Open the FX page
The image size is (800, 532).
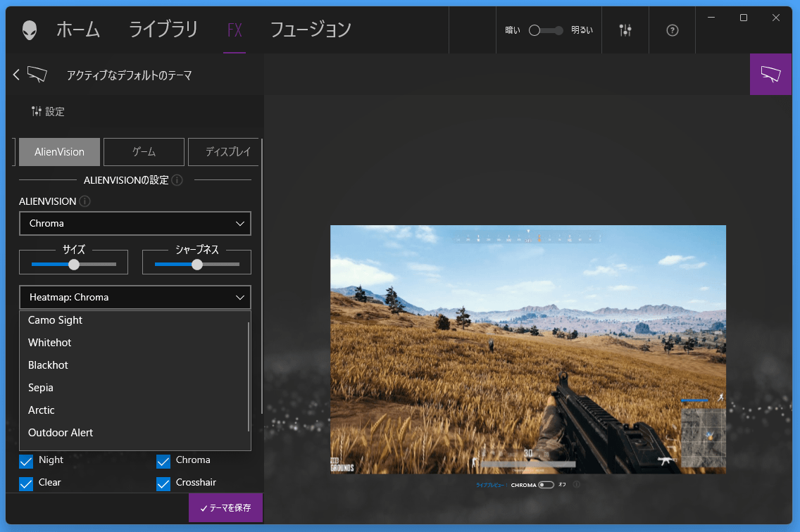coord(235,30)
